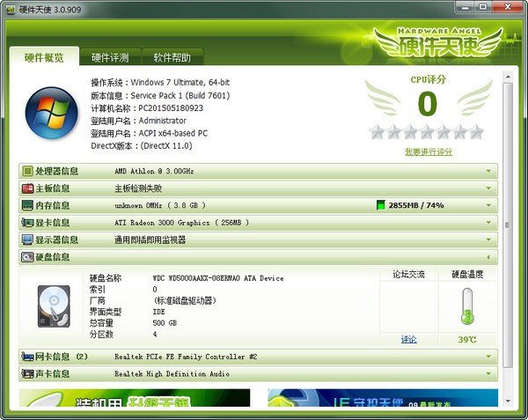528x420 pixels.
Task: Click the hard disk temperature thermometer
Action: pos(467,306)
